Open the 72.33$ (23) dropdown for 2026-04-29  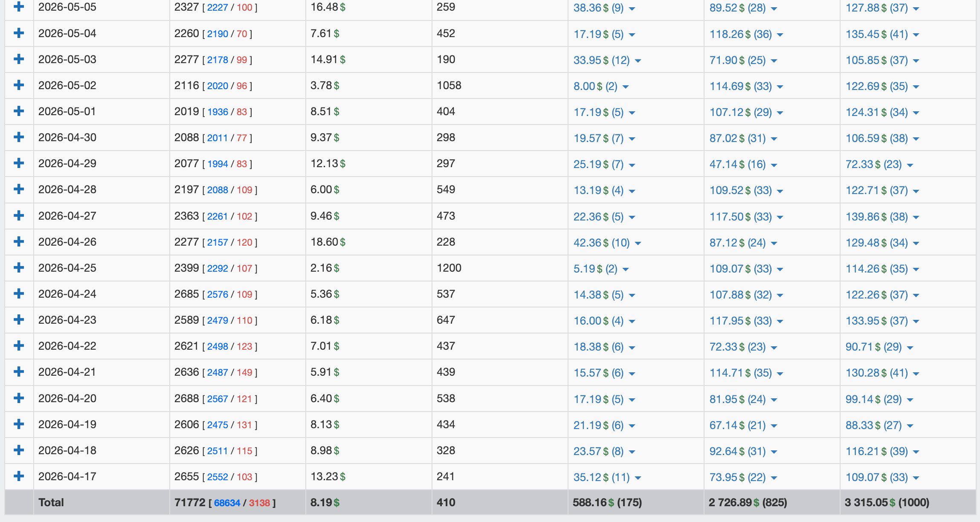click(x=879, y=164)
